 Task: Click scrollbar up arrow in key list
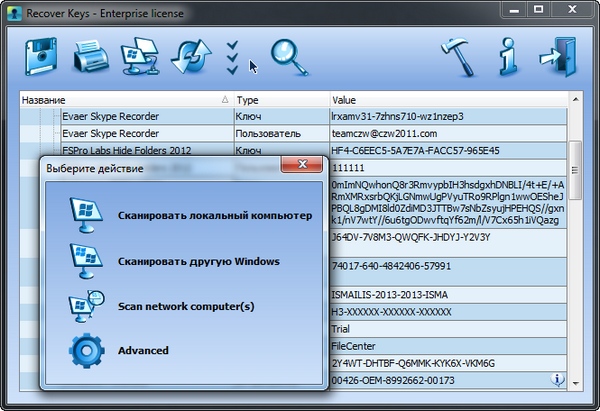coord(575,99)
